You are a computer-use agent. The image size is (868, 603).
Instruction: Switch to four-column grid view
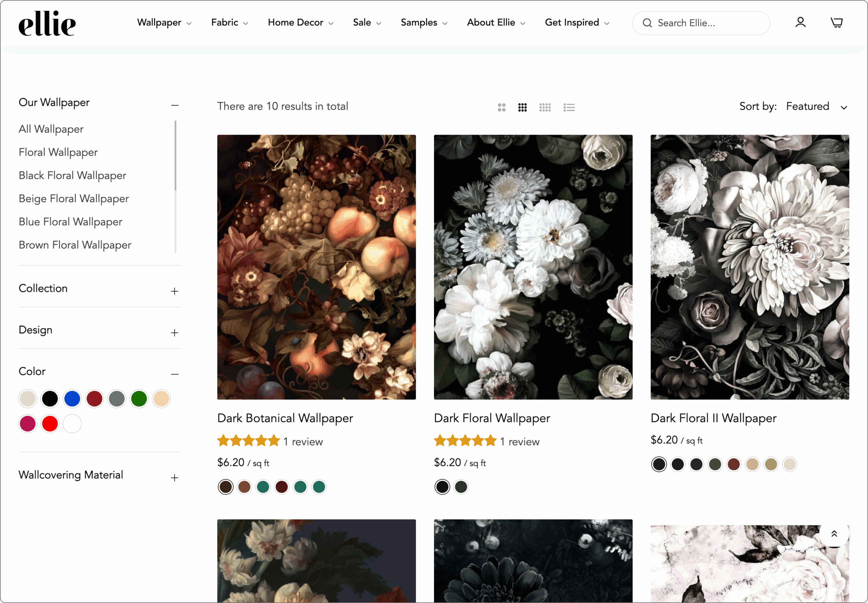point(545,108)
